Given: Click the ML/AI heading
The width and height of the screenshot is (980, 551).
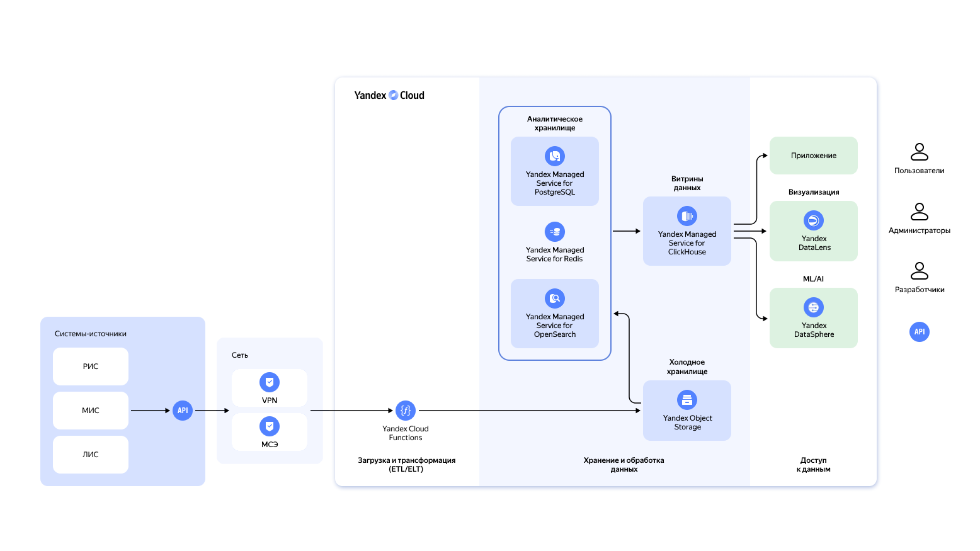Looking at the screenshot, I should (x=813, y=279).
